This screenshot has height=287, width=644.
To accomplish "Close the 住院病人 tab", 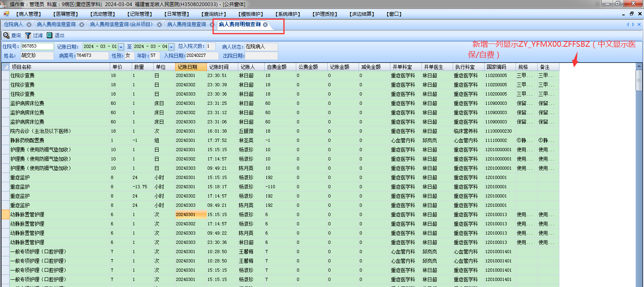I will [x=29, y=25].
